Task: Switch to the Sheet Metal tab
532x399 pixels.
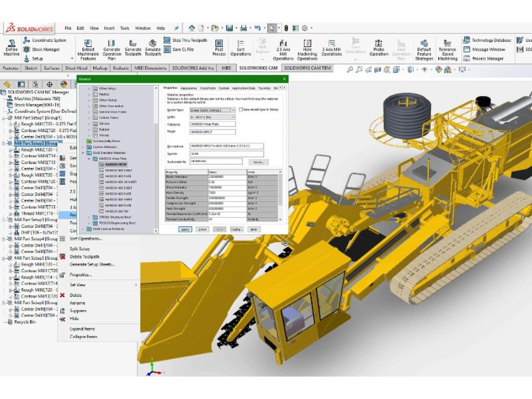Action: (76, 68)
